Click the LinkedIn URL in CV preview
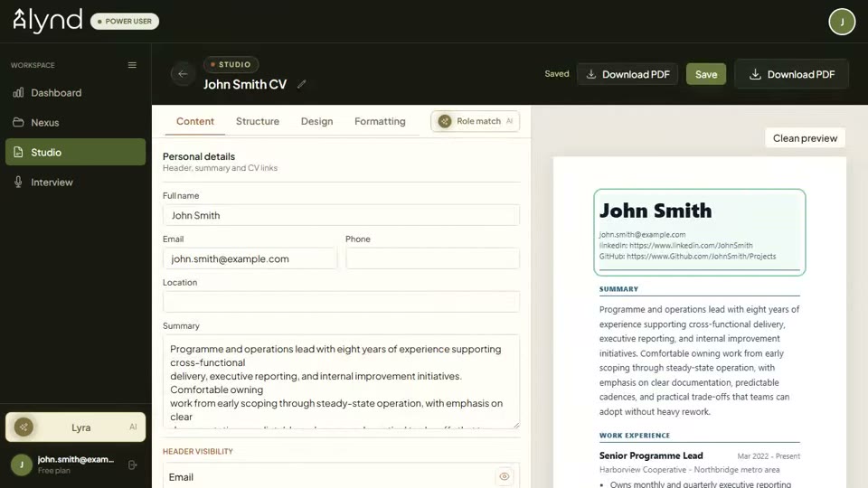 click(691, 245)
